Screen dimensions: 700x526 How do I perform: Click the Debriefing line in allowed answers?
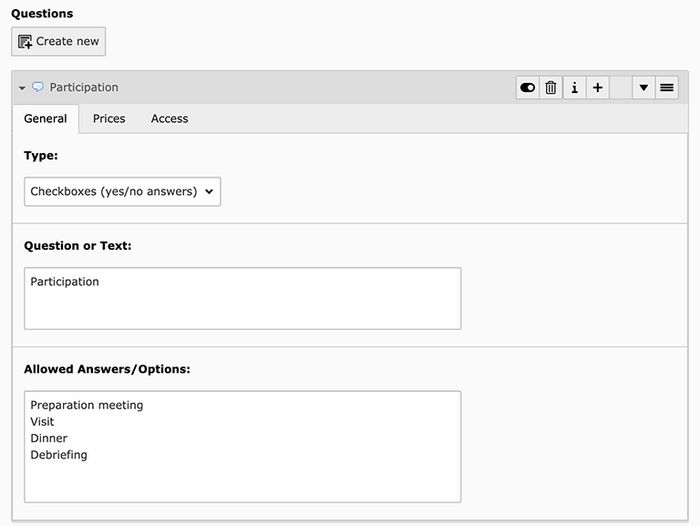click(x=59, y=455)
